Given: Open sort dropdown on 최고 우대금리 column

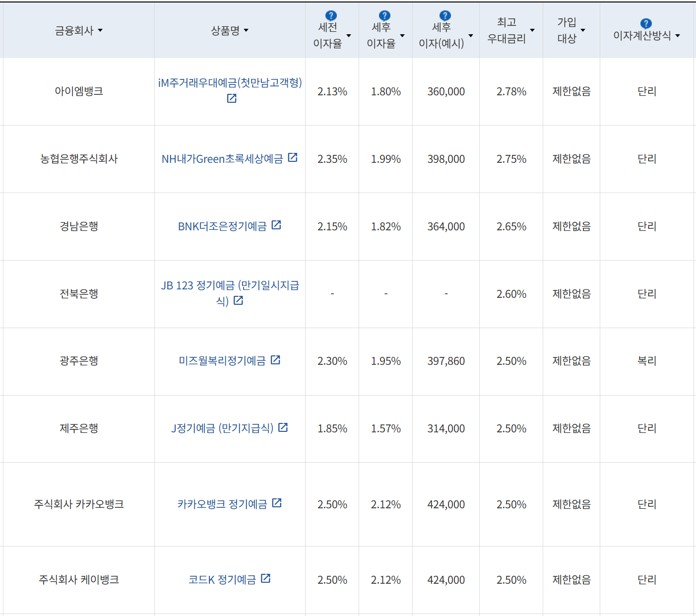Looking at the screenshot, I should 532,30.
